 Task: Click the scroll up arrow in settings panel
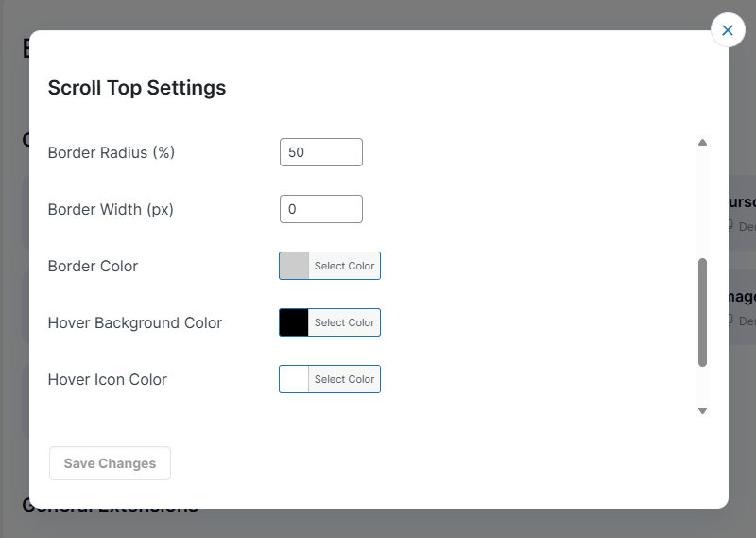point(702,143)
